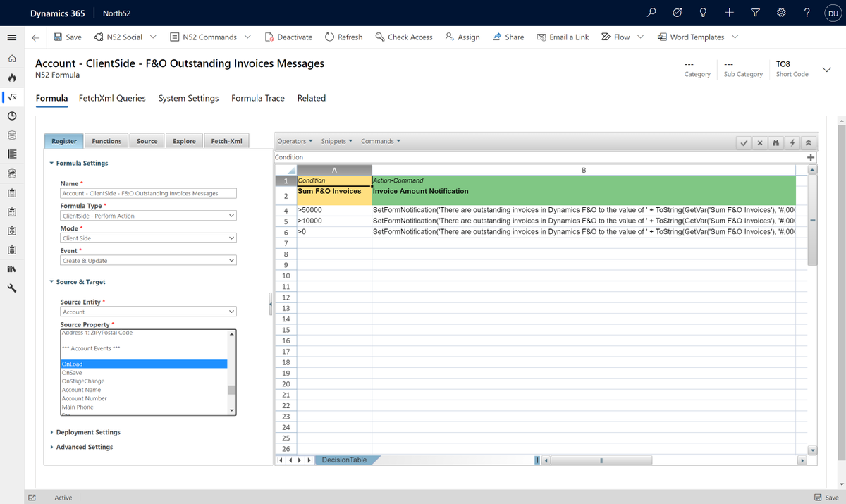The height and width of the screenshot is (504, 846).
Task: Open the Snippets dropdown menu
Action: pos(337,141)
